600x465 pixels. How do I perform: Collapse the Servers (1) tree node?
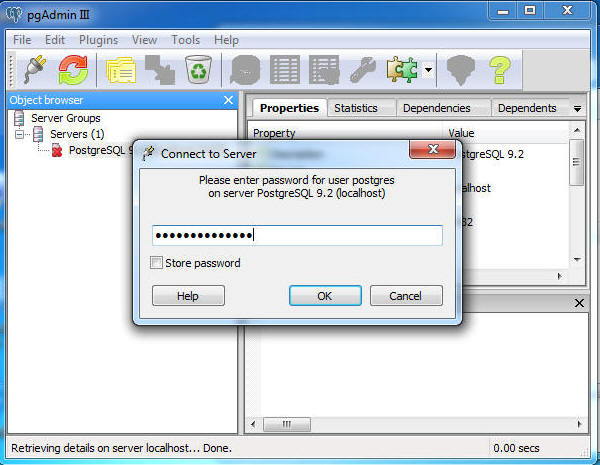point(19,134)
